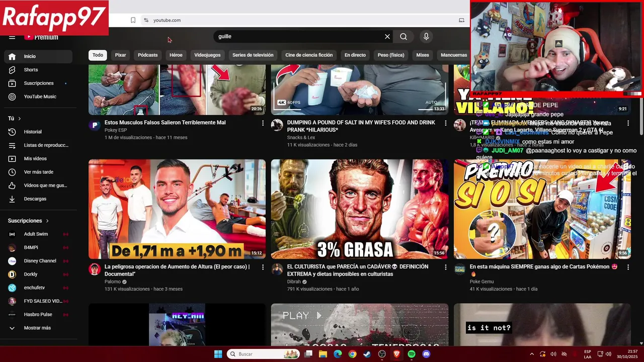
Task: Open the B4MPi channel subscription
Action: [38, 247]
